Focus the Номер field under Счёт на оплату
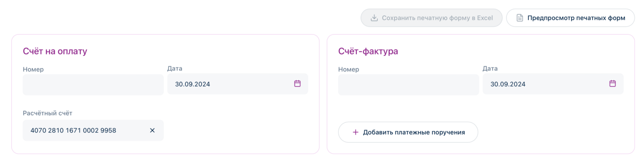644x161 pixels. (x=93, y=85)
